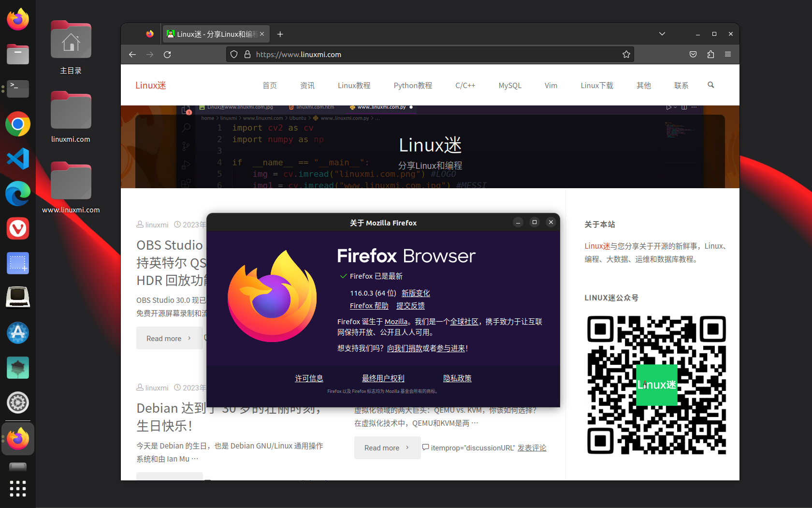The width and height of the screenshot is (812, 508).
Task: Click the padlock site info icon
Action: 247,54
